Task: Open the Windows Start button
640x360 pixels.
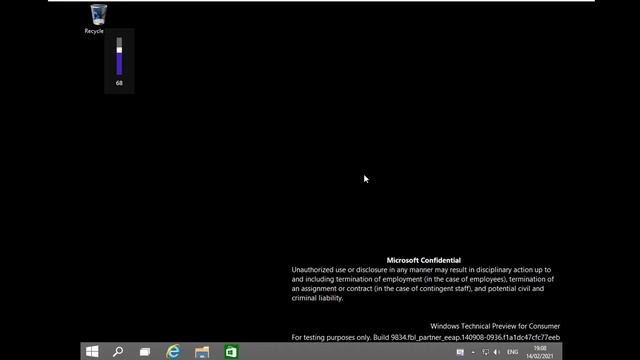Action: click(x=92, y=351)
